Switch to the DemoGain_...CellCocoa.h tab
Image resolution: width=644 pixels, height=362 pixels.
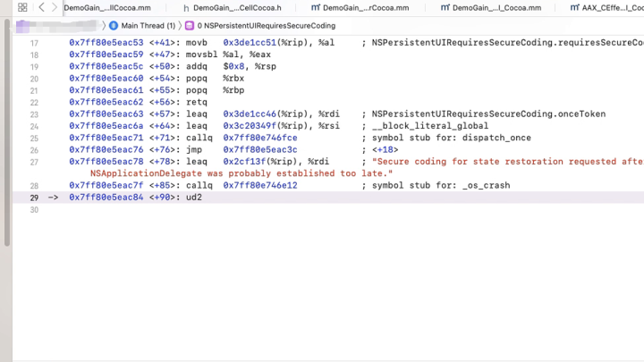click(236, 7)
